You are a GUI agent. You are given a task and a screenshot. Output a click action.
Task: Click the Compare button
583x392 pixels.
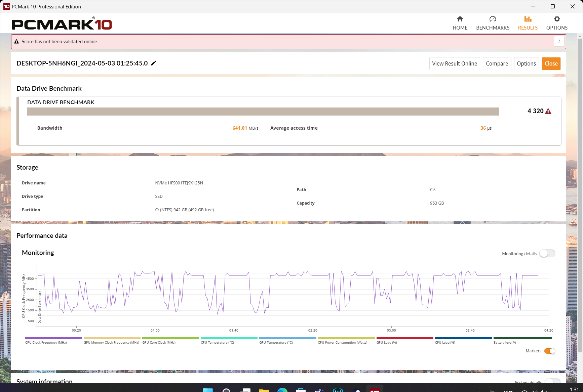point(497,63)
